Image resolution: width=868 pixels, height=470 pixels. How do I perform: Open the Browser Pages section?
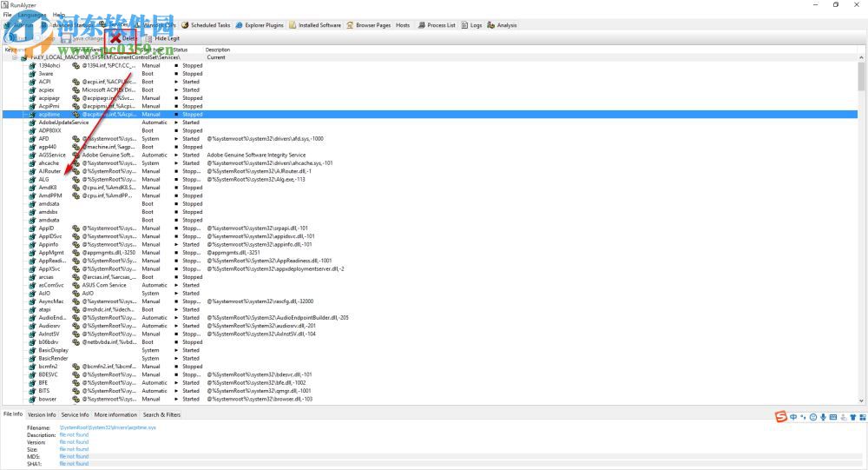[369, 25]
